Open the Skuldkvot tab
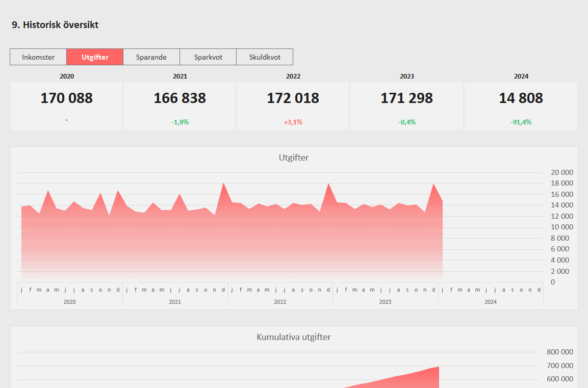 [x=265, y=57]
